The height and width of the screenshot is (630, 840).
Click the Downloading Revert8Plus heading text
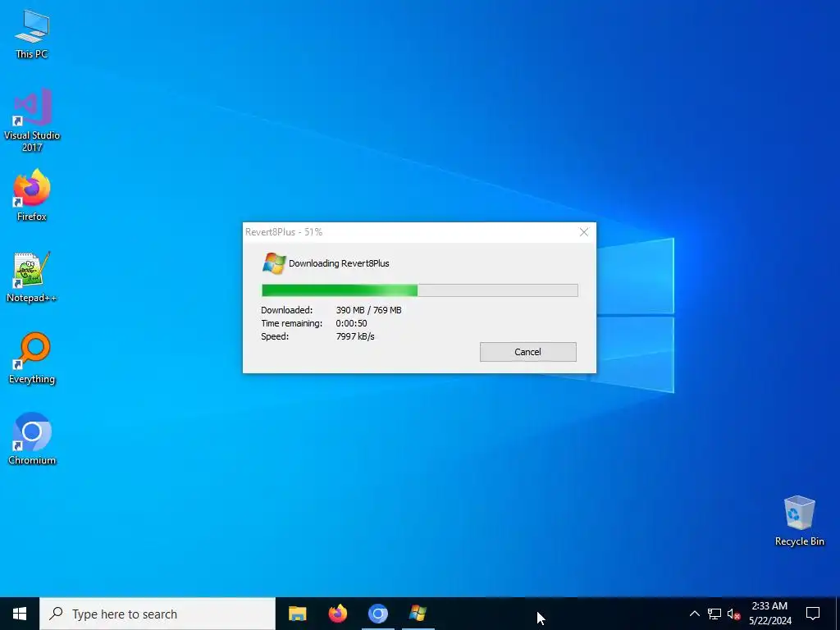pyautogui.click(x=339, y=263)
